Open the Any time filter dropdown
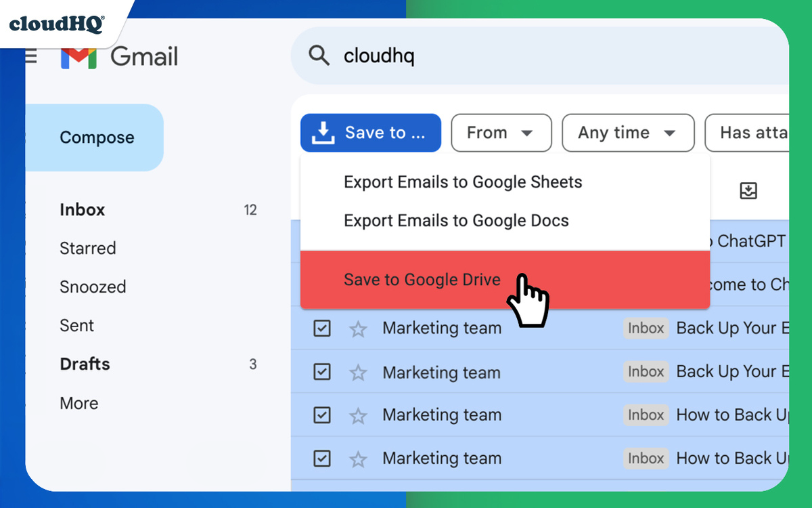Screen dimensions: 812x508 pyautogui.click(x=627, y=133)
